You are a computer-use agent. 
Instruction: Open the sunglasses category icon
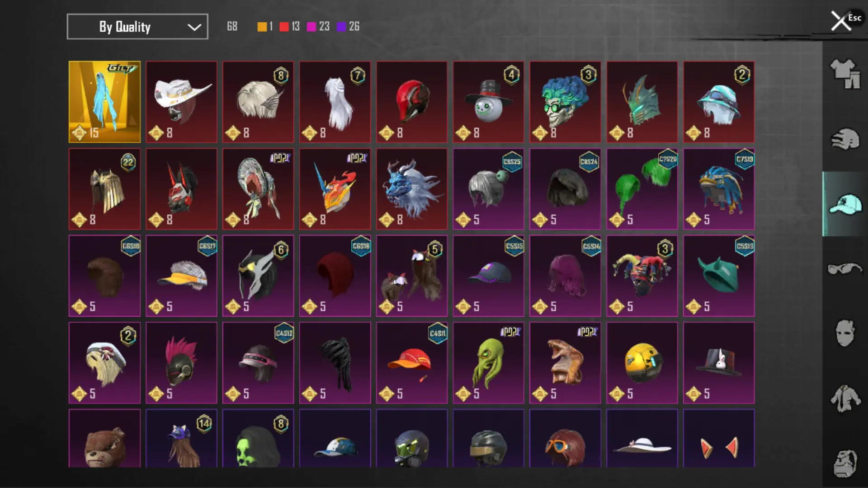pyautogui.click(x=845, y=268)
